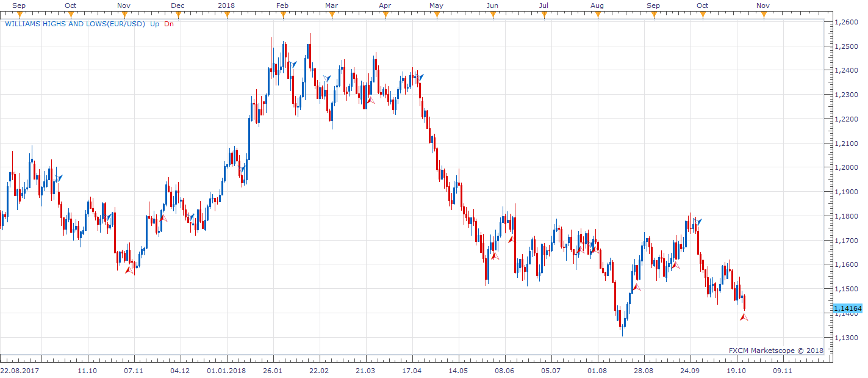Select the Feb month marker triangle
The width and height of the screenshot is (868, 378).
(x=282, y=15)
